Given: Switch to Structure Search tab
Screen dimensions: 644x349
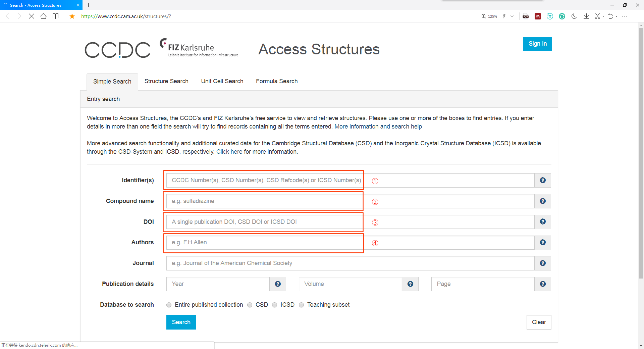Looking at the screenshot, I should pyautogui.click(x=166, y=81).
